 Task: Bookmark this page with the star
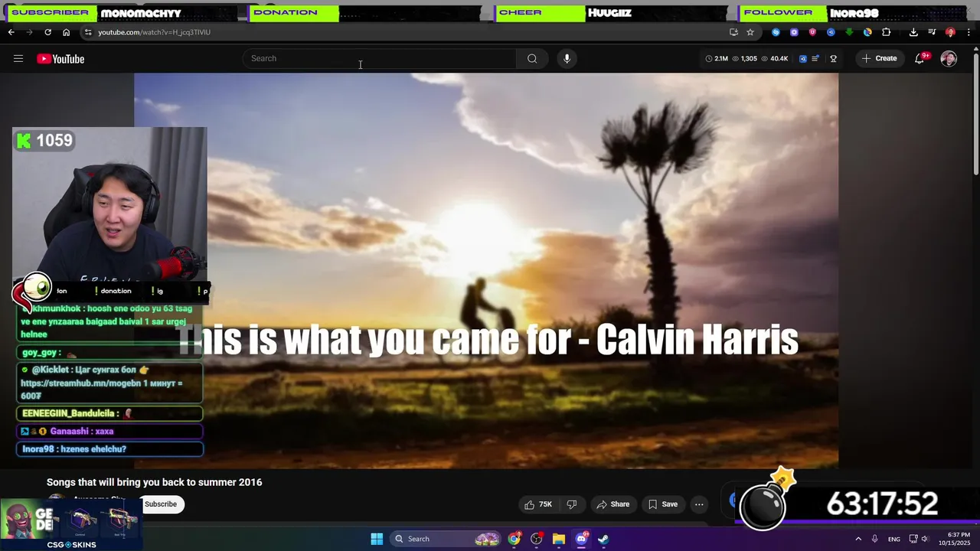pos(750,32)
